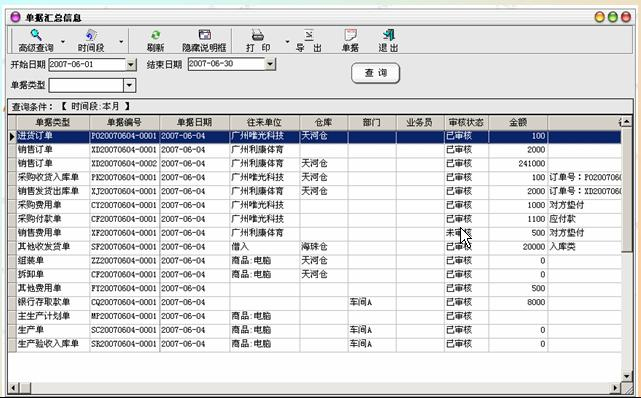Click right arrow of horizontal scrollbar
This screenshot has height=398, width=641.
point(615,388)
